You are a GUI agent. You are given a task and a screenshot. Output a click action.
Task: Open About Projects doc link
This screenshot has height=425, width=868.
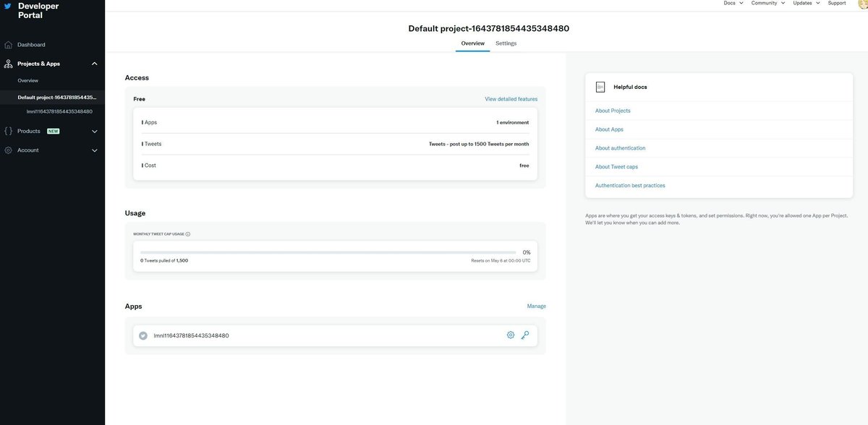pyautogui.click(x=613, y=111)
